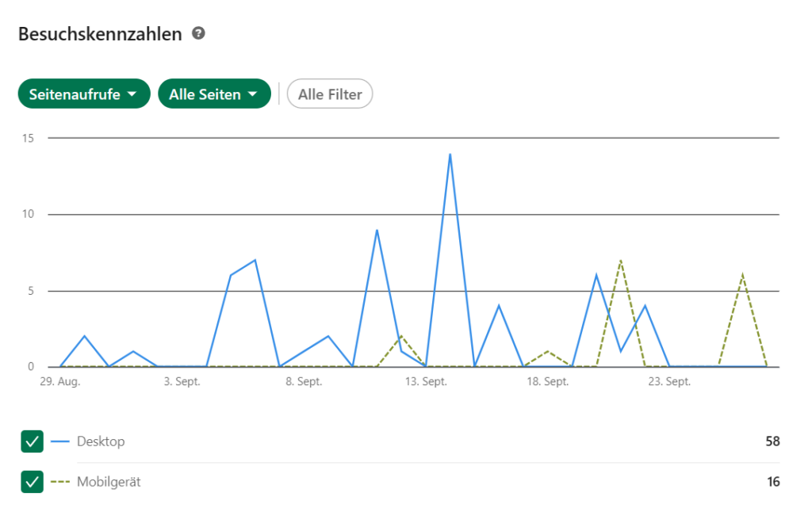Select the green Mobilgerät peak near 23. Sept
Screen dimensions: 812x508
pos(621,260)
